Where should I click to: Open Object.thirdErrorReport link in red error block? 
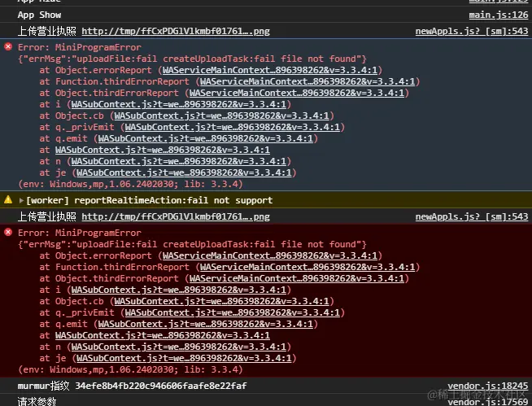(x=297, y=278)
